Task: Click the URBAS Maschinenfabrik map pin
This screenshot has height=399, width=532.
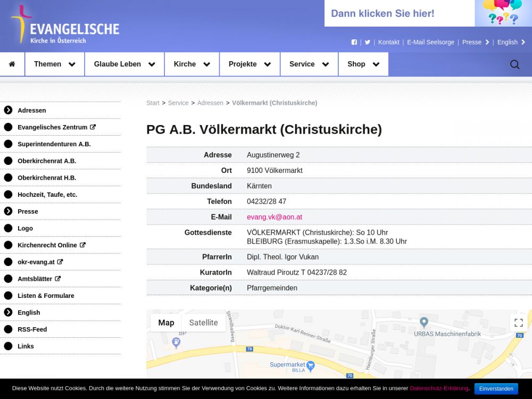Action: click(x=424, y=322)
